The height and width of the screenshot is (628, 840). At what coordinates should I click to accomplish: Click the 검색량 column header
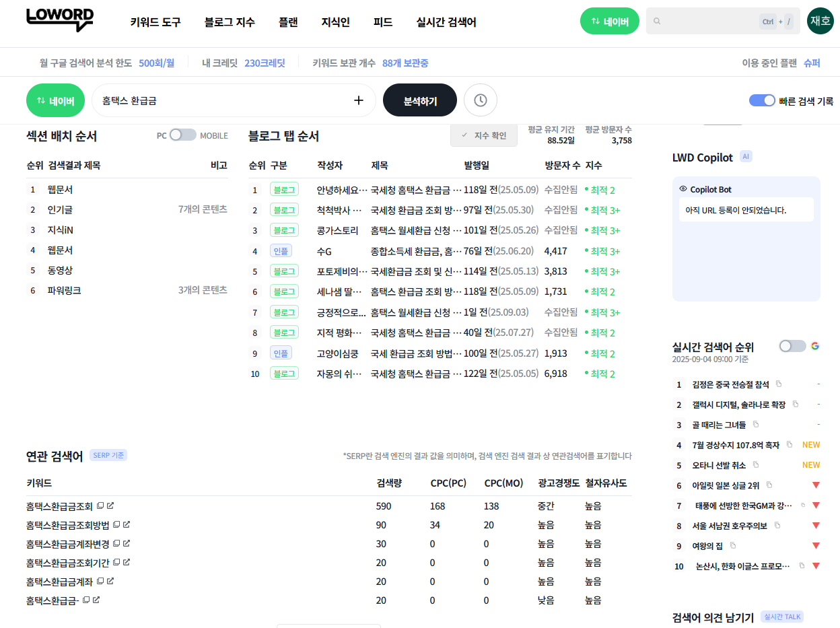(390, 483)
